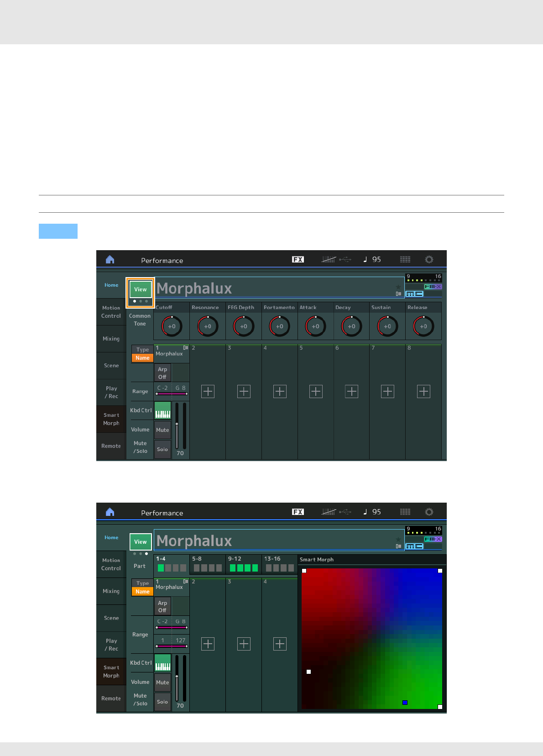
Task: Select the Release knob
Action: [423, 326]
